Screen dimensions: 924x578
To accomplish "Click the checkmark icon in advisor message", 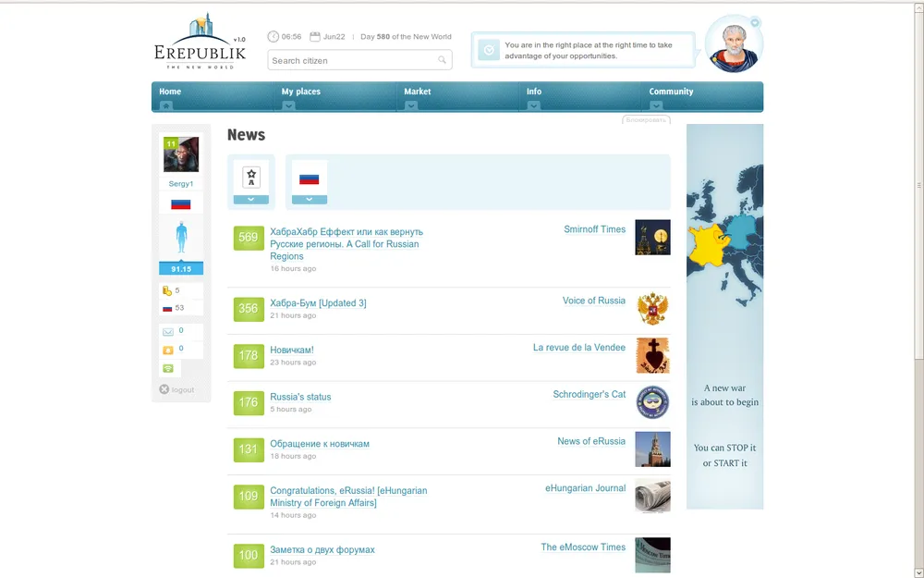I will point(489,50).
